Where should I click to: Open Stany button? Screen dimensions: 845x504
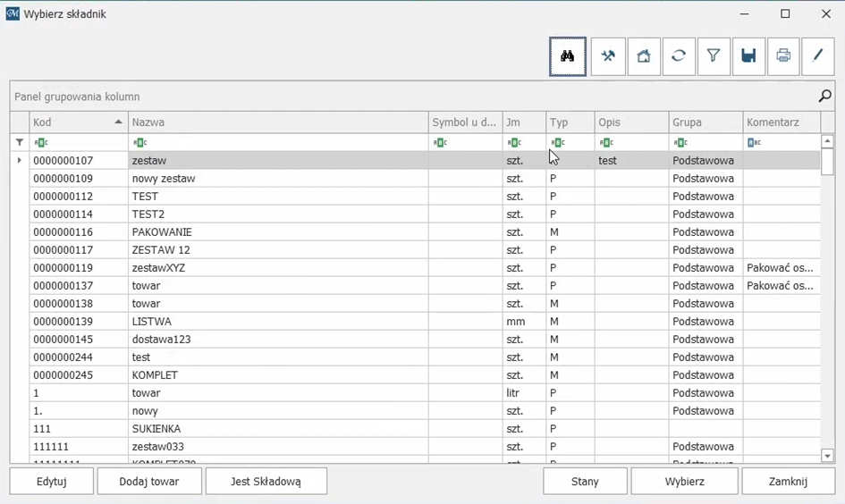[x=585, y=482]
